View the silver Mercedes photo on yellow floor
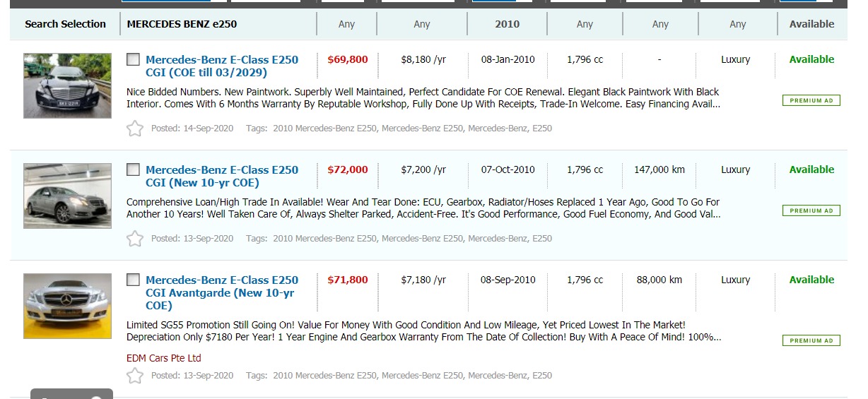This screenshot has height=399, width=868. [x=67, y=306]
